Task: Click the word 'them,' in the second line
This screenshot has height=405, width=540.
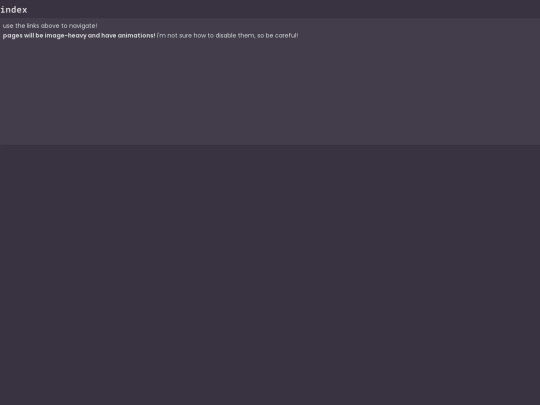Action: click(x=247, y=35)
